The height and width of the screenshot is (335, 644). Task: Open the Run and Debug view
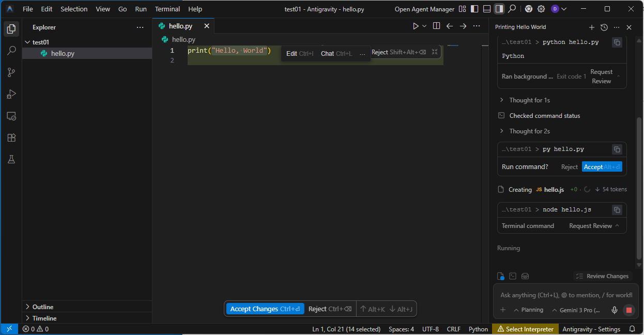(11, 94)
